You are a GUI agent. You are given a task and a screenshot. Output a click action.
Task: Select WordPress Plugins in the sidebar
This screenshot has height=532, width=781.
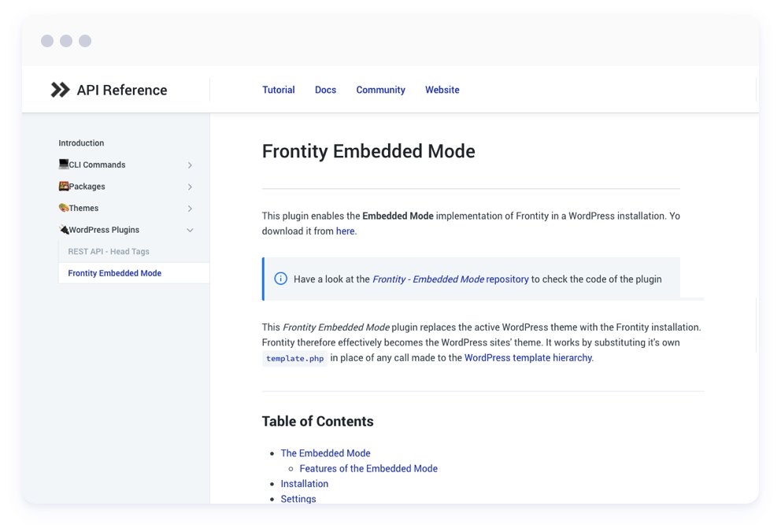point(104,230)
